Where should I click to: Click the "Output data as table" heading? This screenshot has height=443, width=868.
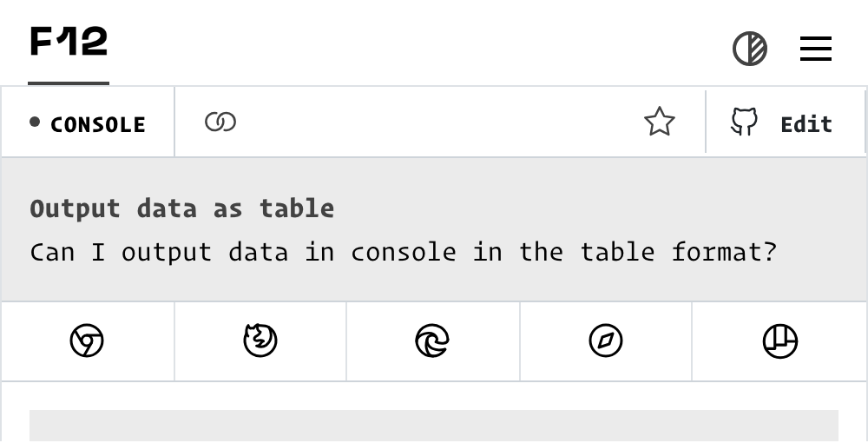tap(182, 209)
